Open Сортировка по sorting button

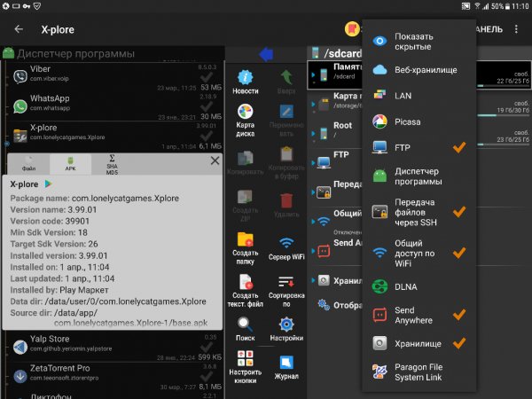point(286,291)
